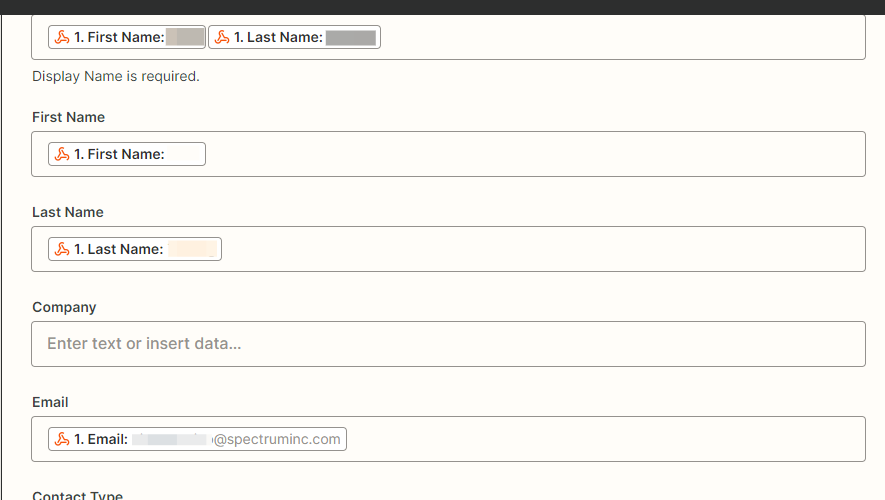The height and width of the screenshot is (500, 885).
Task: Click the 'Company' field label
Action: (x=64, y=307)
